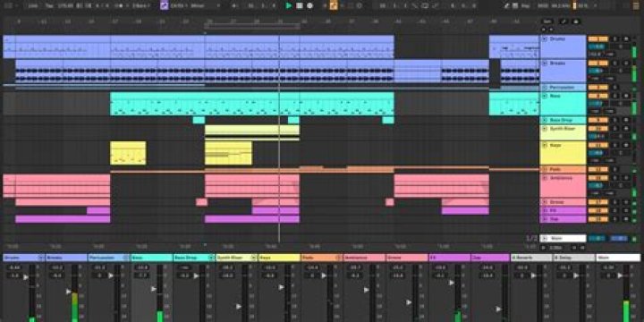
Task: Click the Drone volume fader handle in mixer
Action: point(409,302)
